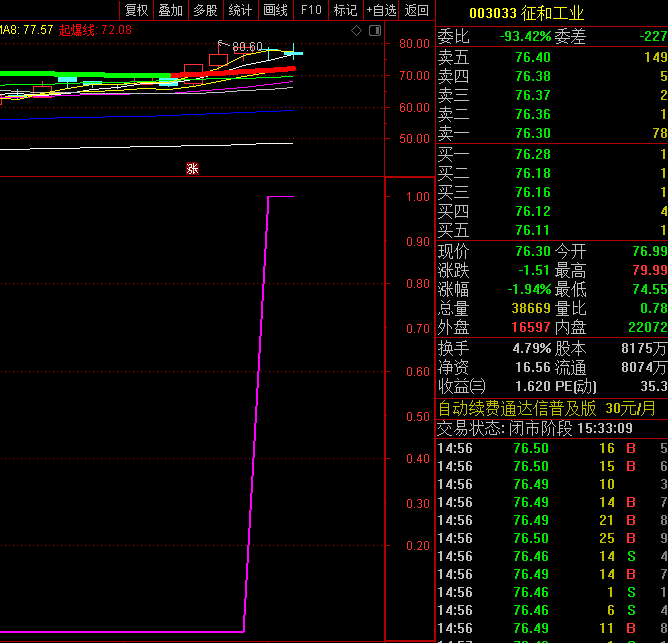The width and height of the screenshot is (668, 643).
Task: Click the red 涨 marker below the chart
Action: click(192, 169)
